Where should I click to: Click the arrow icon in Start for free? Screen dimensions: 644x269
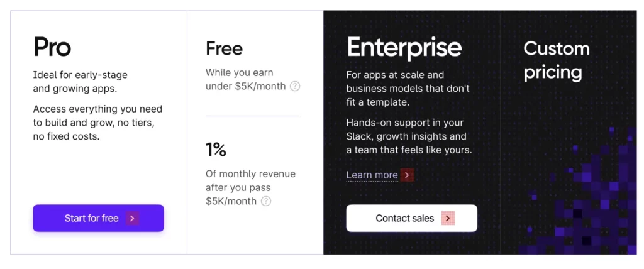click(x=132, y=218)
